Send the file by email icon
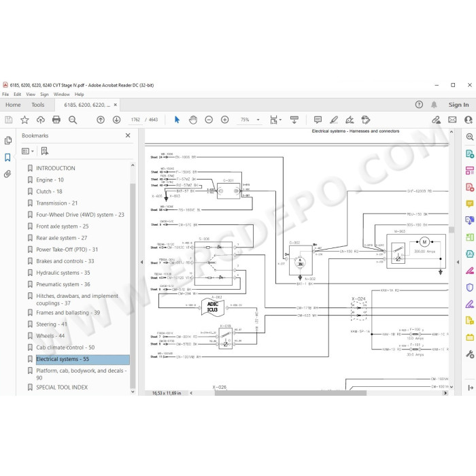 (x=452, y=120)
